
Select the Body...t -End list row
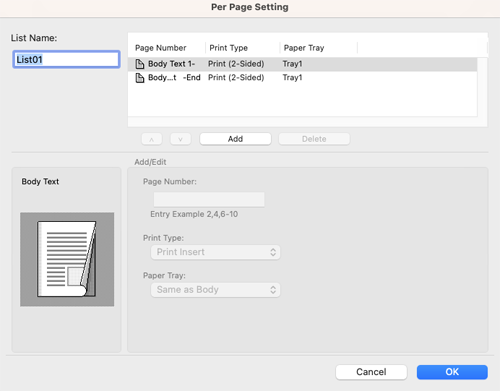[x=302, y=78]
